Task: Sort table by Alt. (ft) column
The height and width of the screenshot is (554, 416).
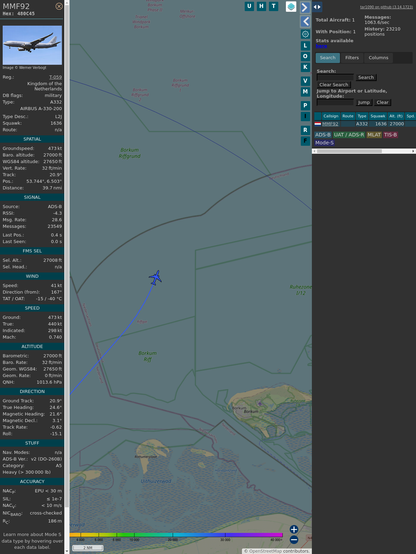Action: point(396,116)
